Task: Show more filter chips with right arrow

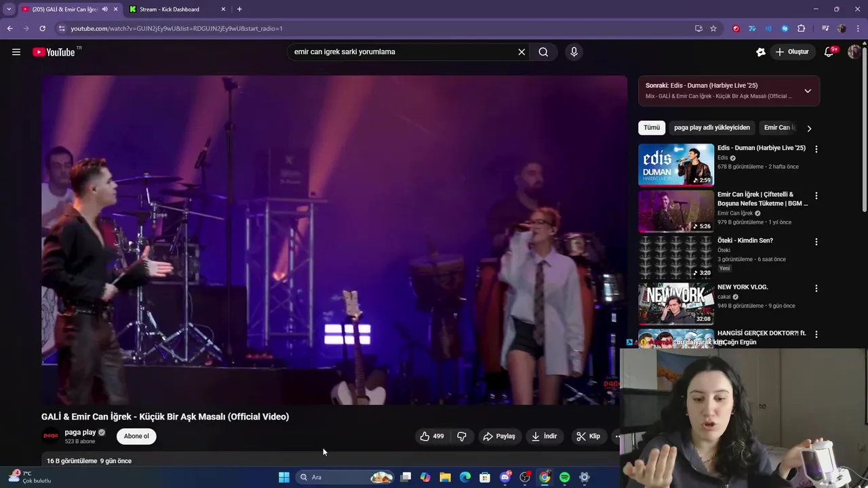Action: pos(809,128)
